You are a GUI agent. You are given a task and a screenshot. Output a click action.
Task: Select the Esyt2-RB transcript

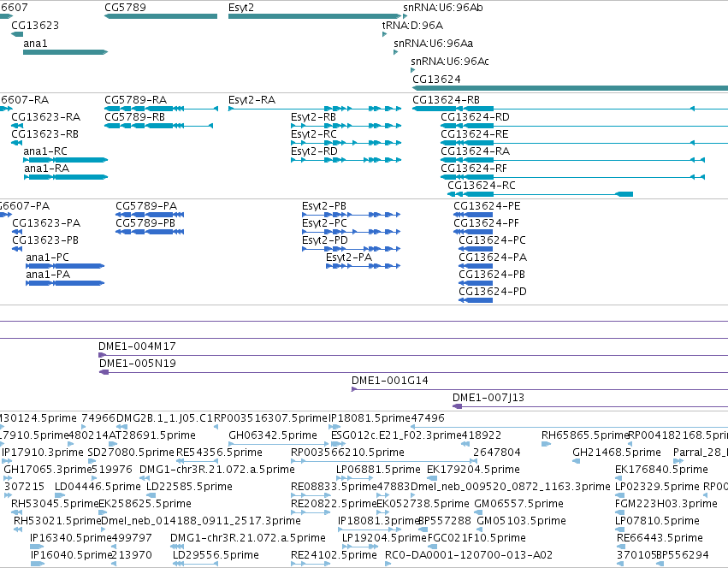(346, 126)
